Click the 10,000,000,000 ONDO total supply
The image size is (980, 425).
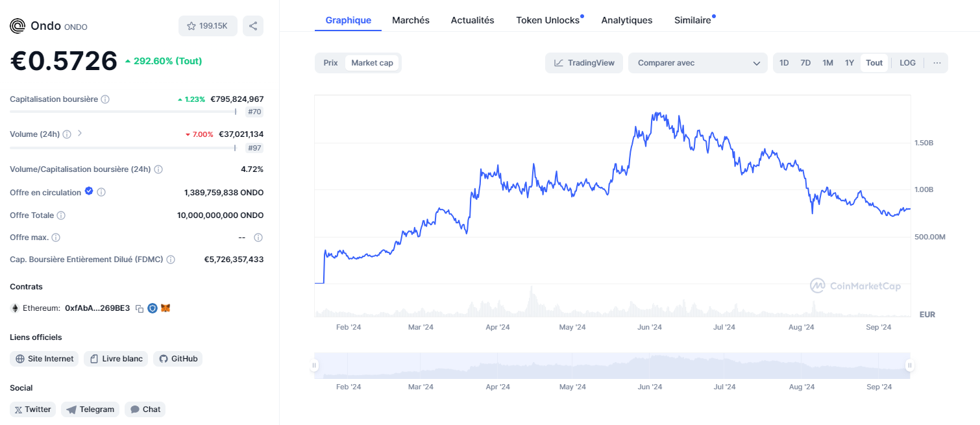click(x=220, y=215)
